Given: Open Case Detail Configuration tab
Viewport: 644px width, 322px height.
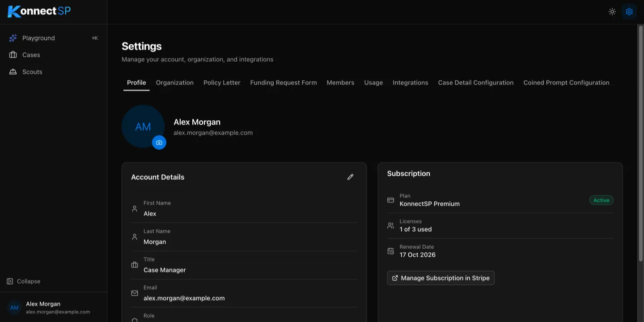Looking at the screenshot, I should [476, 83].
